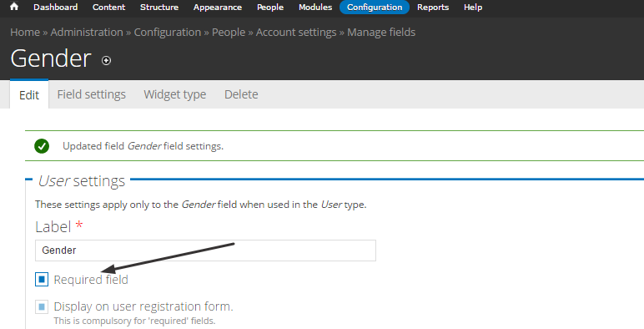Switch to the Widget type tab

pos(175,94)
